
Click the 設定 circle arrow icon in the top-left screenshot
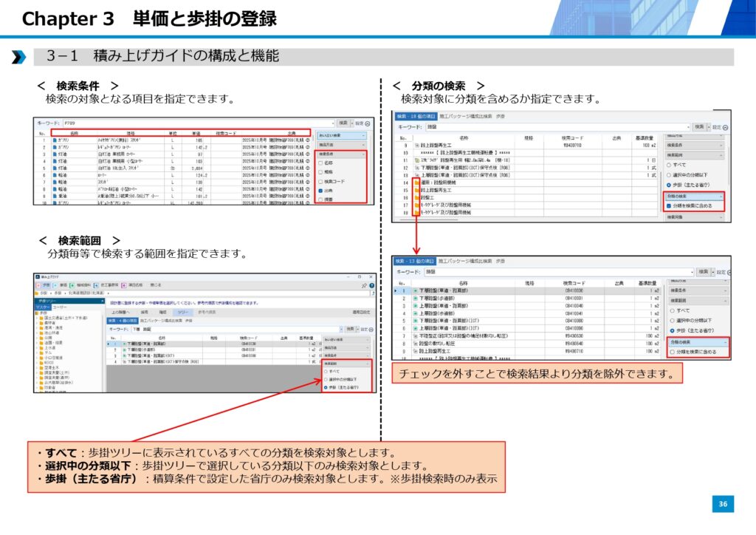pos(368,123)
